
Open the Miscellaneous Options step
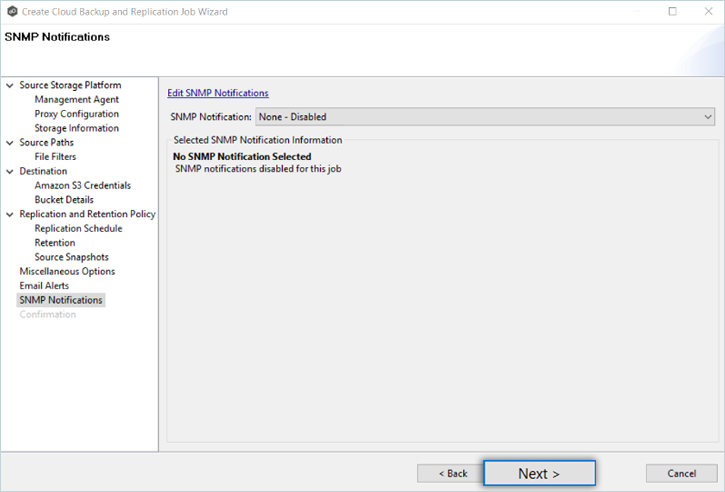[x=67, y=271]
